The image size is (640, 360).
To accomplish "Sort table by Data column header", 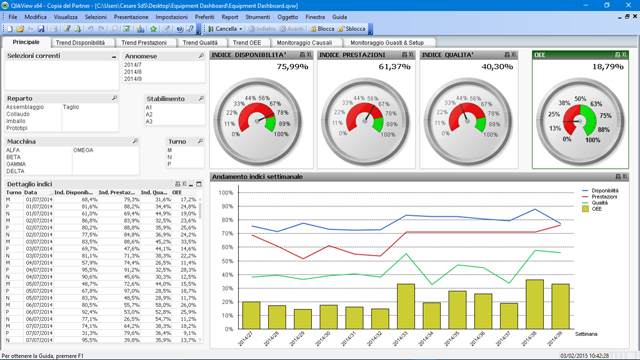I will point(37,192).
